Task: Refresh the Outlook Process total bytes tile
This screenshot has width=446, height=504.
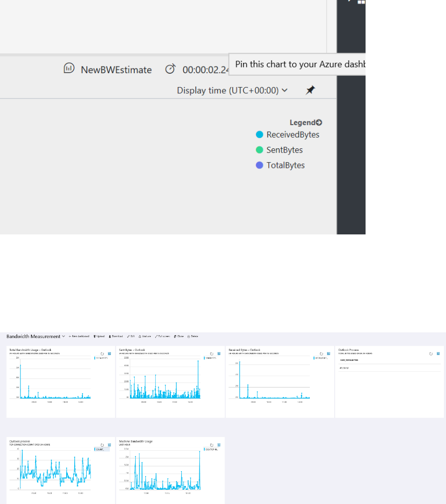Action: [x=431, y=354]
